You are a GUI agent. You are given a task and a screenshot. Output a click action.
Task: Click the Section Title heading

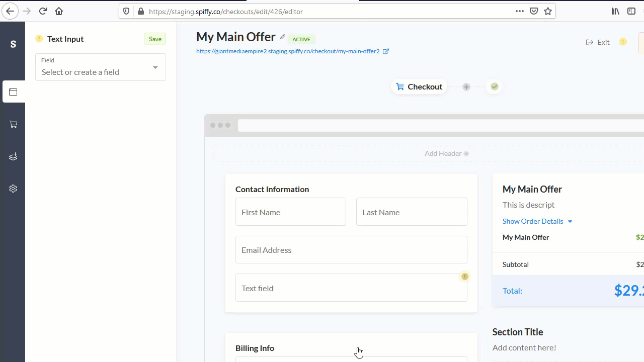pyautogui.click(x=518, y=332)
